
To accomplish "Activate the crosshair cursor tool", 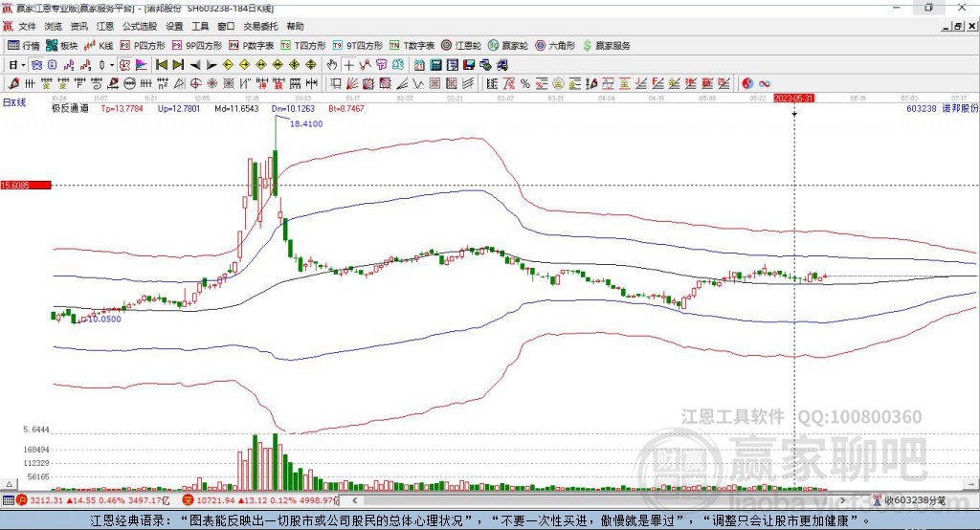I will 348,64.
